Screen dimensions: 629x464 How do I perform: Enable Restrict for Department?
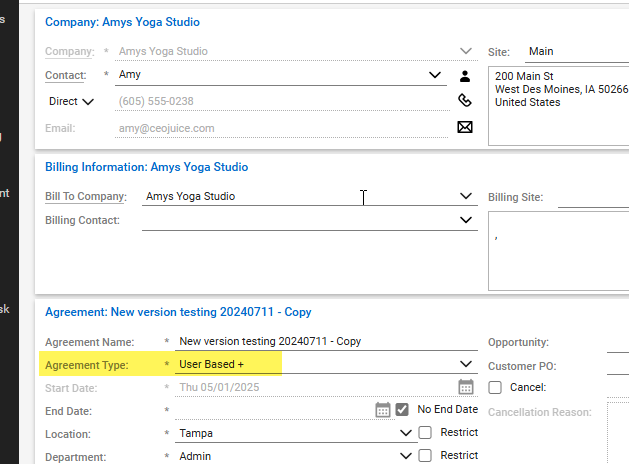[425, 455]
